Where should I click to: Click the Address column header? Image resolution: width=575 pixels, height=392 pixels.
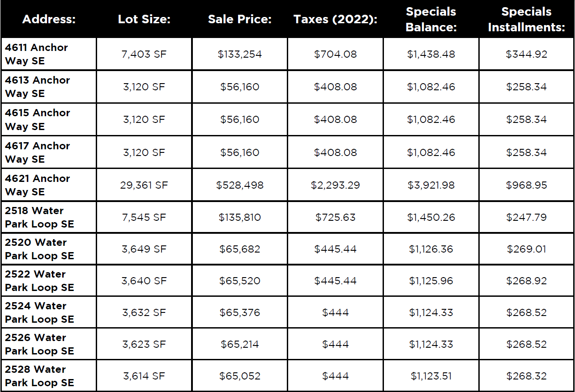[49, 19]
